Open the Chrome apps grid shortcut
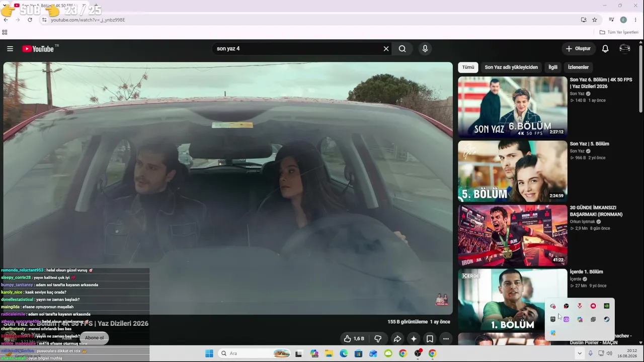644x362 pixels. (x=5, y=32)
